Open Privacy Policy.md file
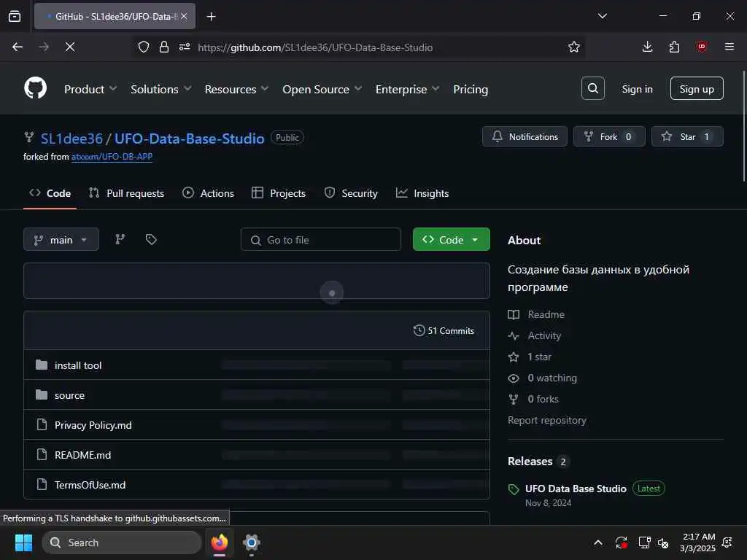 [93, 425]
